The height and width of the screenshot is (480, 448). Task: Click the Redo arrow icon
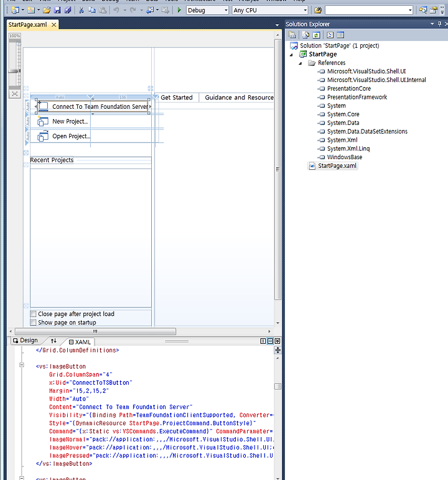pyautogui.click(x=133, y=10)
